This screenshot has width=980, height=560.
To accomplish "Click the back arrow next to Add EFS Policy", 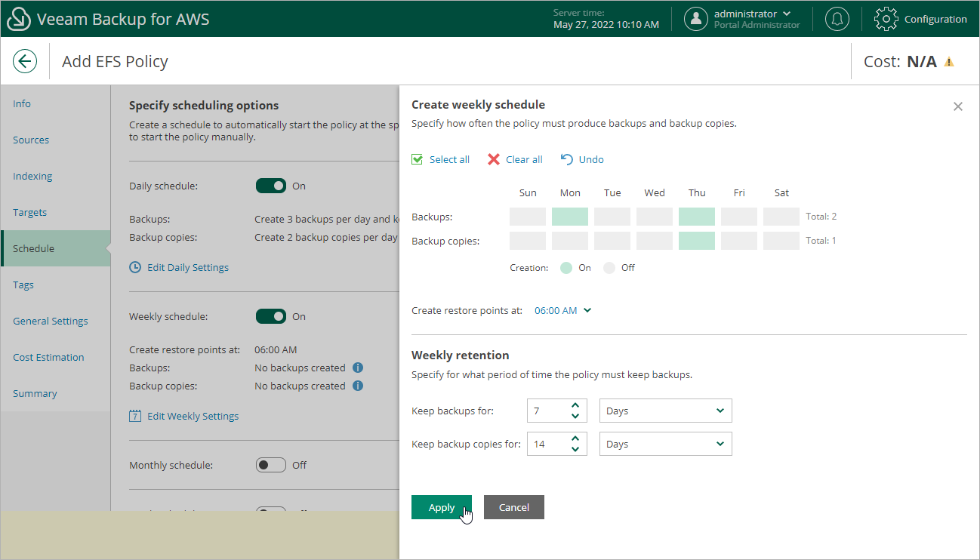I will click(25, 61).
